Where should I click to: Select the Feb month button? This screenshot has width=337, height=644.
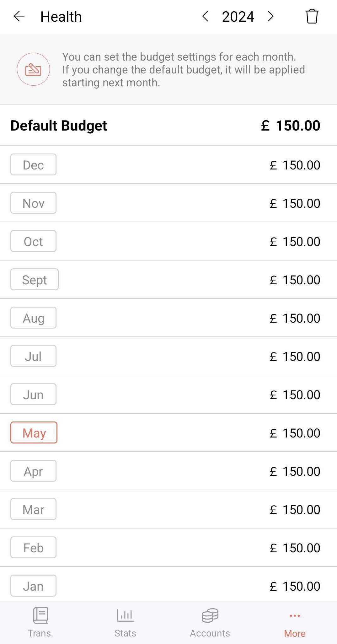[x=33, y=548]
